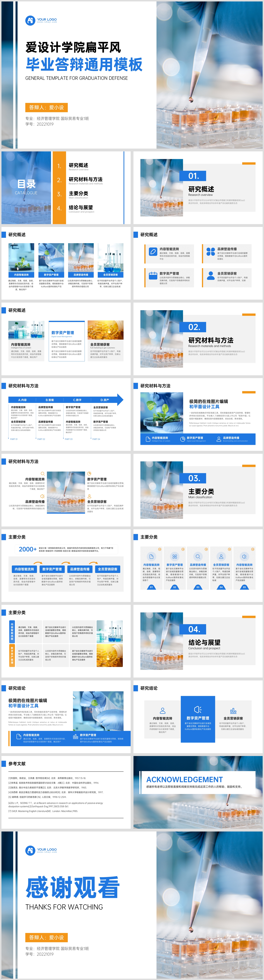Click the vertical orange 数字资产管理 side label
The height and width of the screenshot is (980, 264).
12,655
